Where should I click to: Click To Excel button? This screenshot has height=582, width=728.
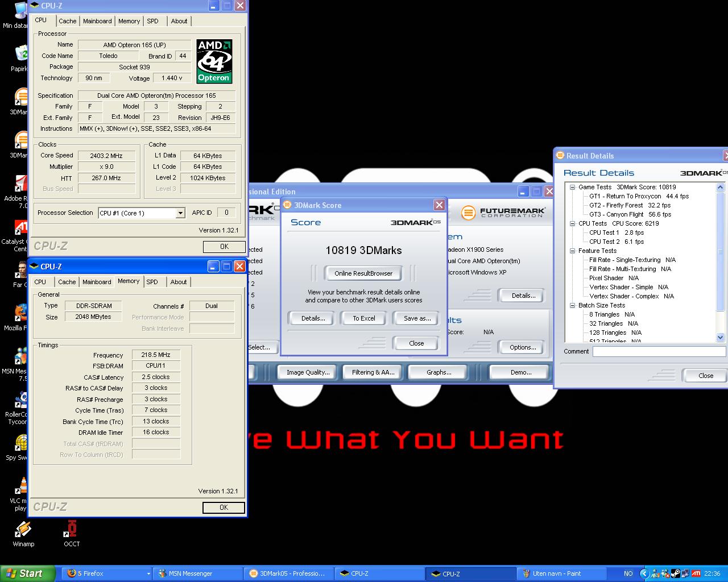pos(364,318)
